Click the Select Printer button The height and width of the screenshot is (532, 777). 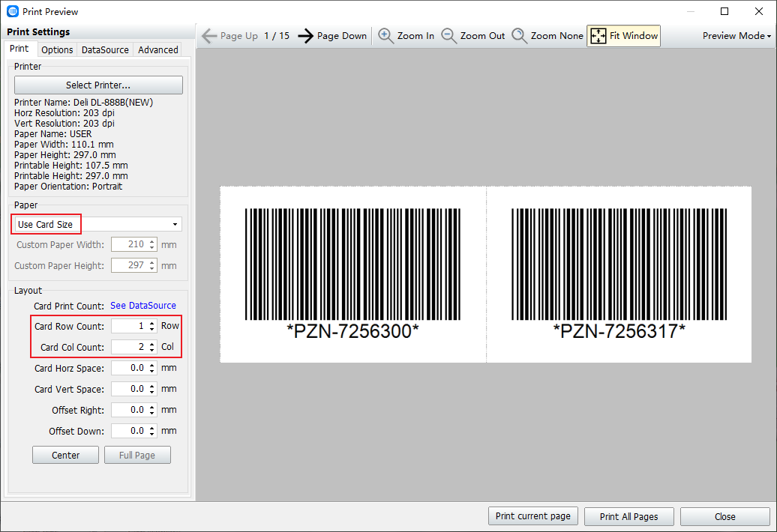tap(98, 85)
